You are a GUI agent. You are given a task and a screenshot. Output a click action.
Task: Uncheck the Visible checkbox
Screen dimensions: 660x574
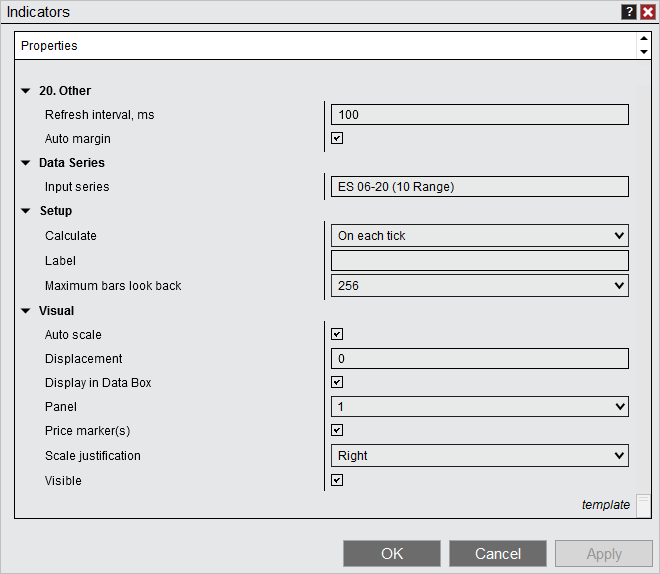[337, 480]
